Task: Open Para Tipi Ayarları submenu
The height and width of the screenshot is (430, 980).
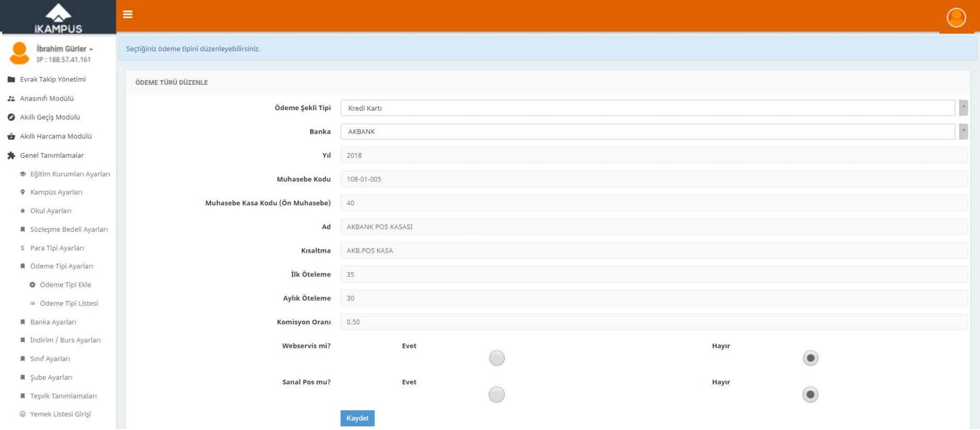Action: tap(58, 248)
